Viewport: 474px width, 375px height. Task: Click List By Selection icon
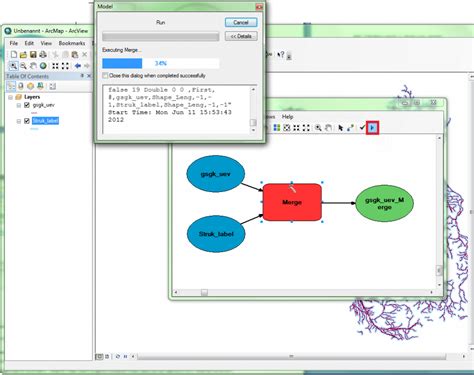click(40, 86)
